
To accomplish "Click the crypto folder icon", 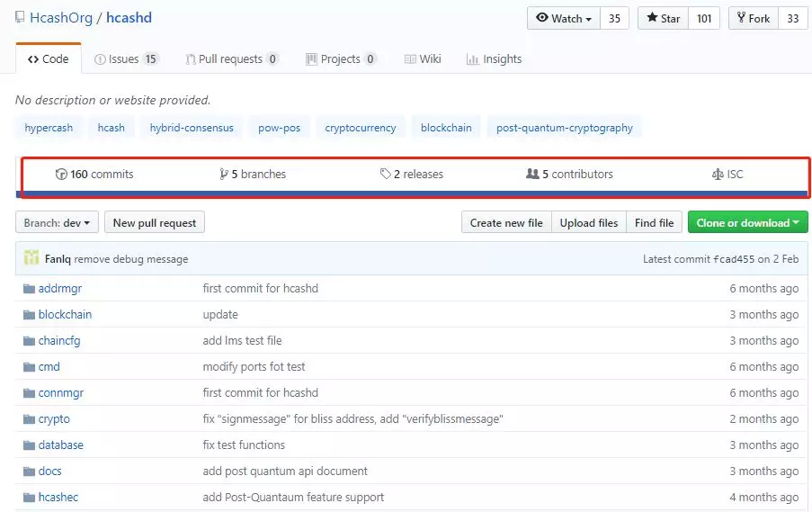I will pyautogui.click(x=29, y=419).
